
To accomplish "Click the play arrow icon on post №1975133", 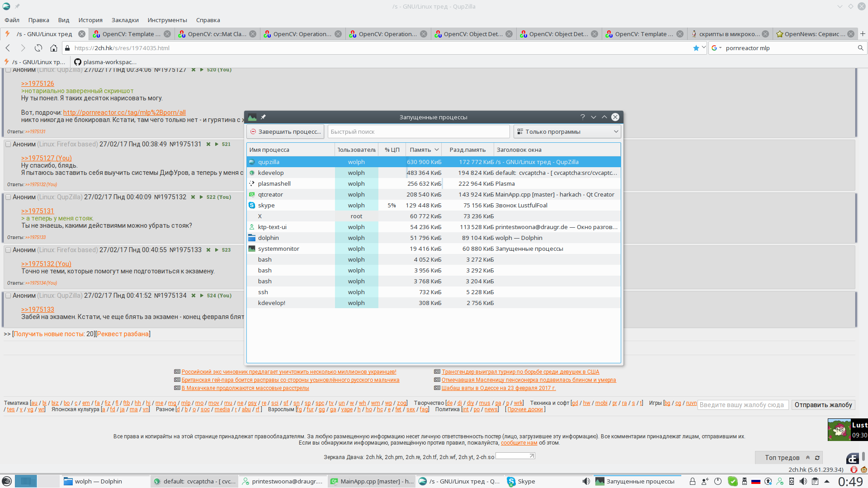I will (x=217, y=250).
